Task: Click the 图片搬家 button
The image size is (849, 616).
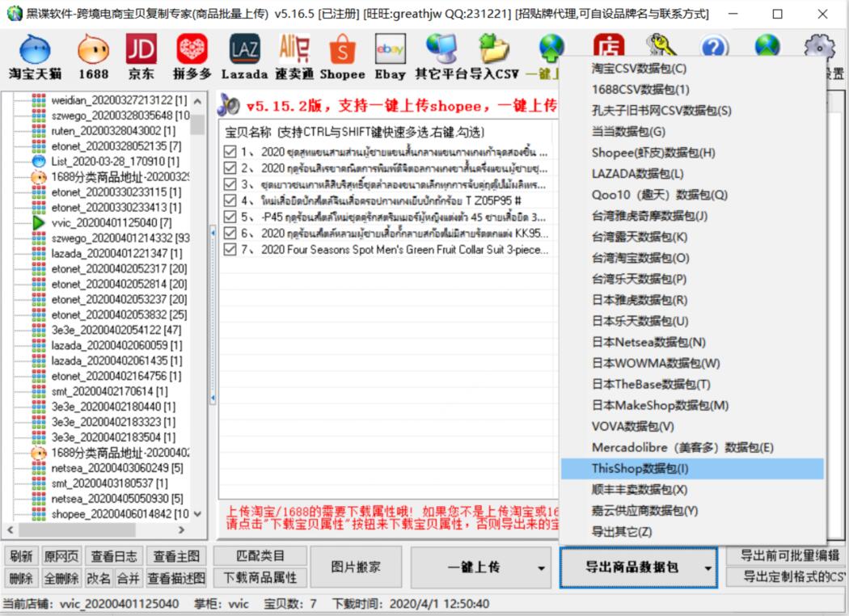Action: (357, 567)
